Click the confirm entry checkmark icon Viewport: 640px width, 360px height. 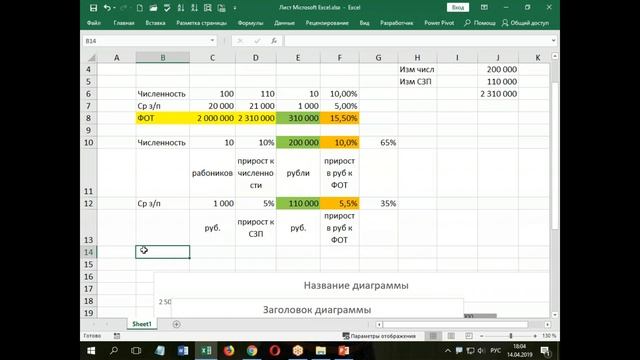[x=257, y=41]
